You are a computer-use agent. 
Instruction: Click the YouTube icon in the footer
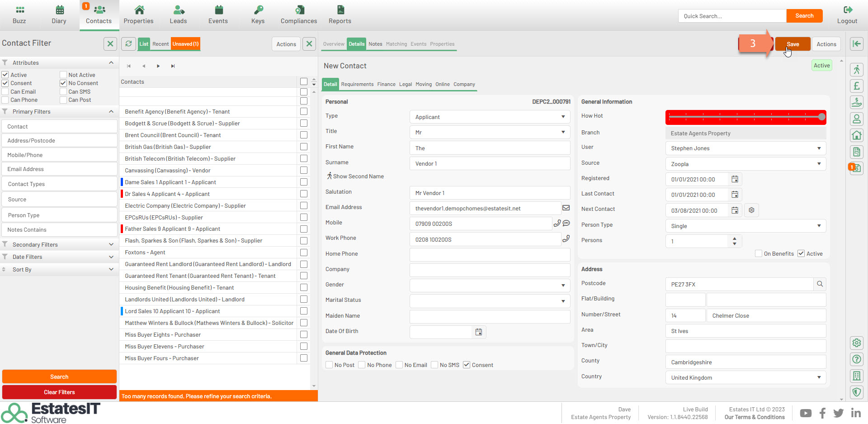coord(805,413)
